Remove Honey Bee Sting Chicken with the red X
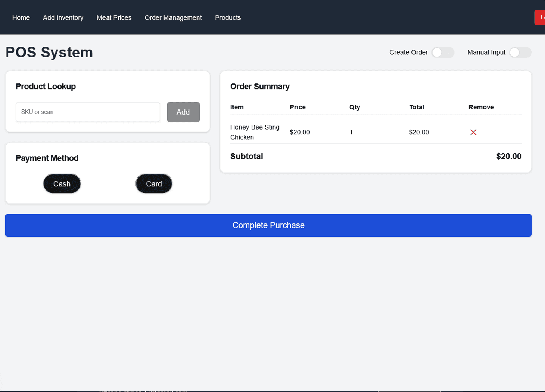The image size is (545, 392). pyautogui.click(x=473, y=132)
